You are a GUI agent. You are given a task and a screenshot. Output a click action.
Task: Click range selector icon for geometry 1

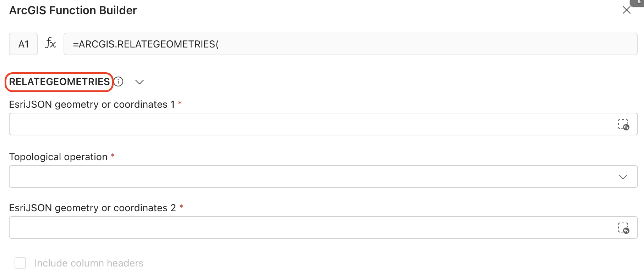coord(623,124)
